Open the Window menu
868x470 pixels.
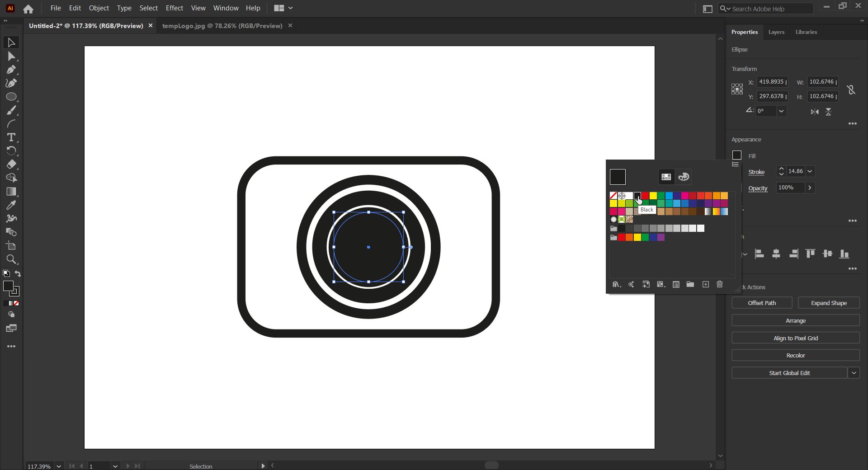pyautogui.click(x=226, y=8)
